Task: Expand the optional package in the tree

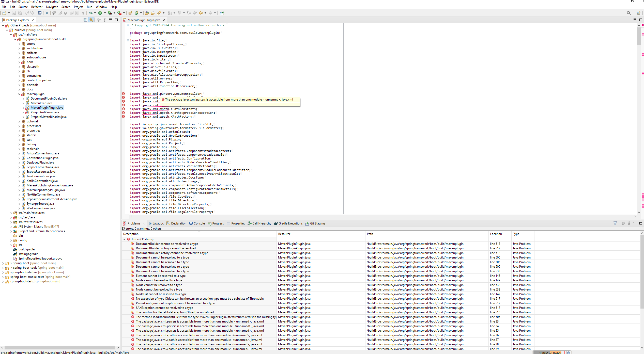Action: (x=19, y=121)
